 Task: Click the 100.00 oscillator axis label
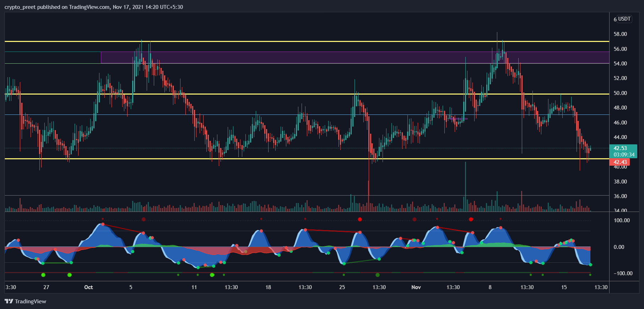click(622, 220)
